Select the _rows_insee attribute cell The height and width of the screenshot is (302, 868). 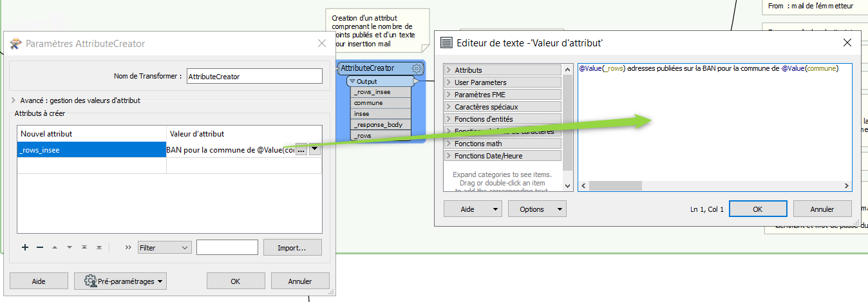(x=91, y=150)
